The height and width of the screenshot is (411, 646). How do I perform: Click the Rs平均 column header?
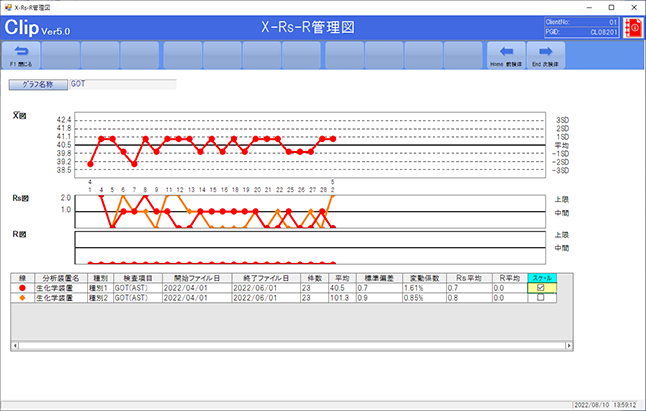pyautogui.click(x=469, y=278)
